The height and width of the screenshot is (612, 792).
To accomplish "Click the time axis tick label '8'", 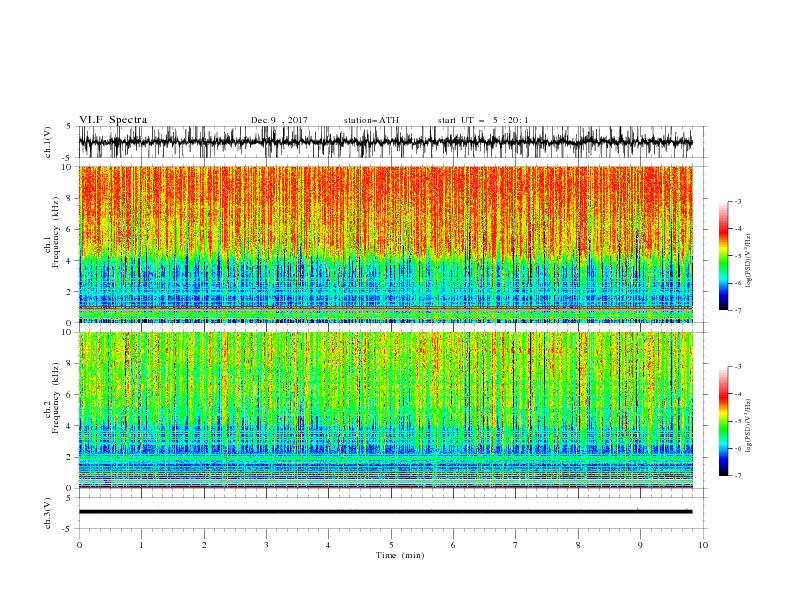I will click(578, 545).
